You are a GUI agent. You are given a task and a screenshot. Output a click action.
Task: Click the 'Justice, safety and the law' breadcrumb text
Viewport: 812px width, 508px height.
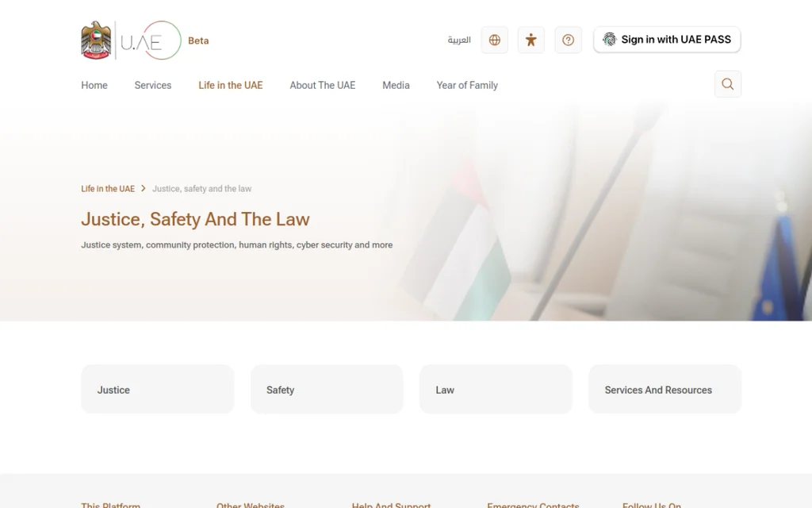(202, 189)
